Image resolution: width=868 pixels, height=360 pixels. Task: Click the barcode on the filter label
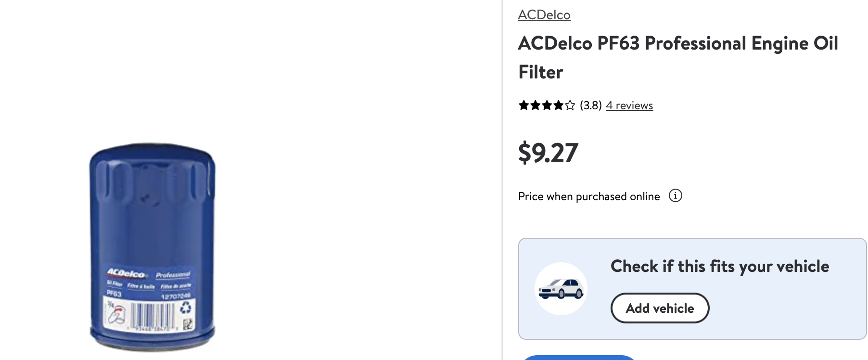click(x=152, y=317)
